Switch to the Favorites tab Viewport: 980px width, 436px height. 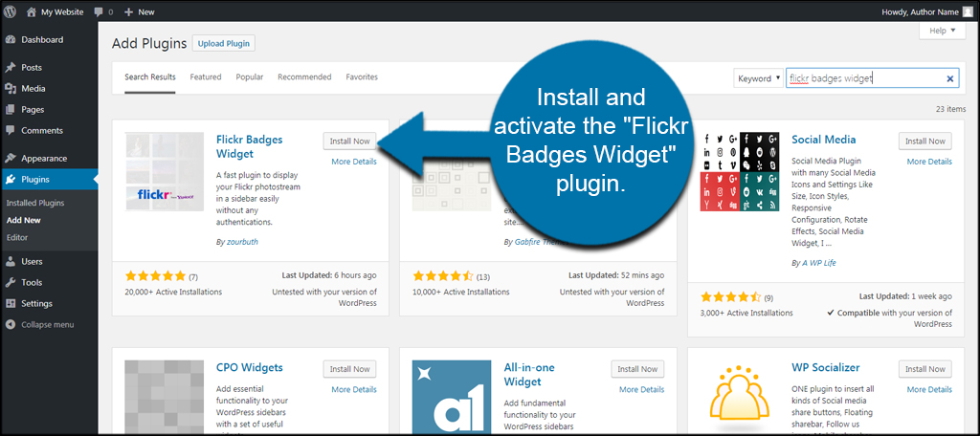coord(362,77)
